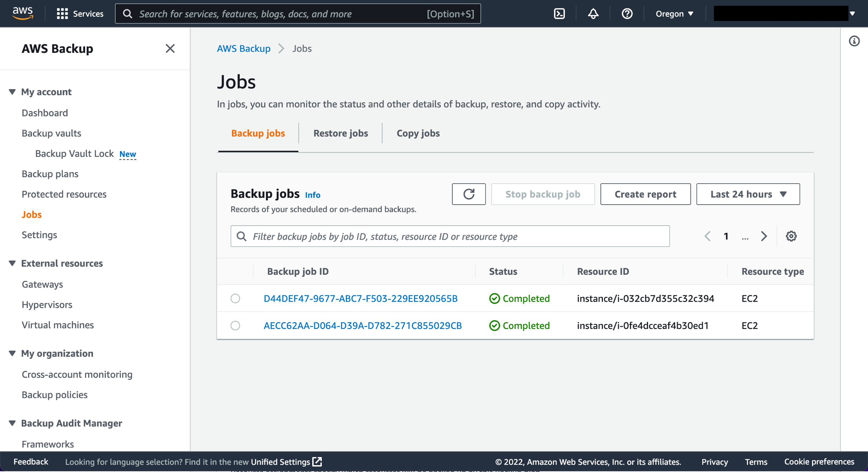Open the Last 24 hours time range dropdown
The width and height of the screenshot is (868, 472).
(x=748, y=194)
